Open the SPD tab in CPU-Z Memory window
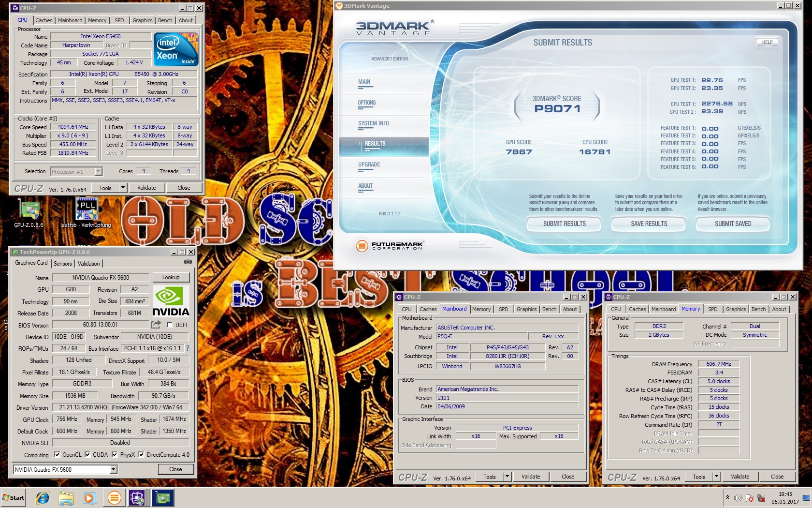This screenshot has width=812, height=508. pos(712,309)
